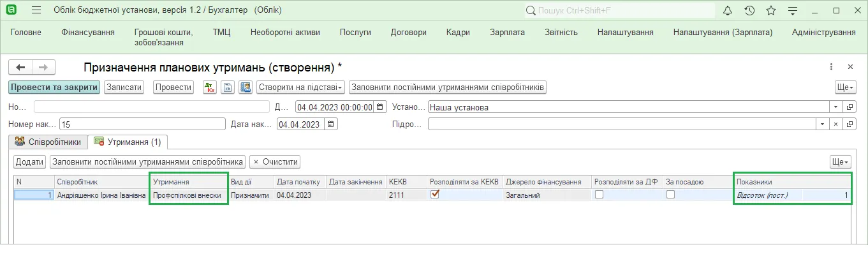Open the Адміністрування section
Screen dimensions: 868x254
pos(824,33)
